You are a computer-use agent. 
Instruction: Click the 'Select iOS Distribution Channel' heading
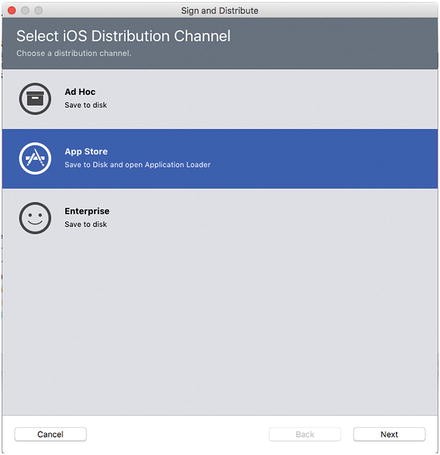(123, 36)
